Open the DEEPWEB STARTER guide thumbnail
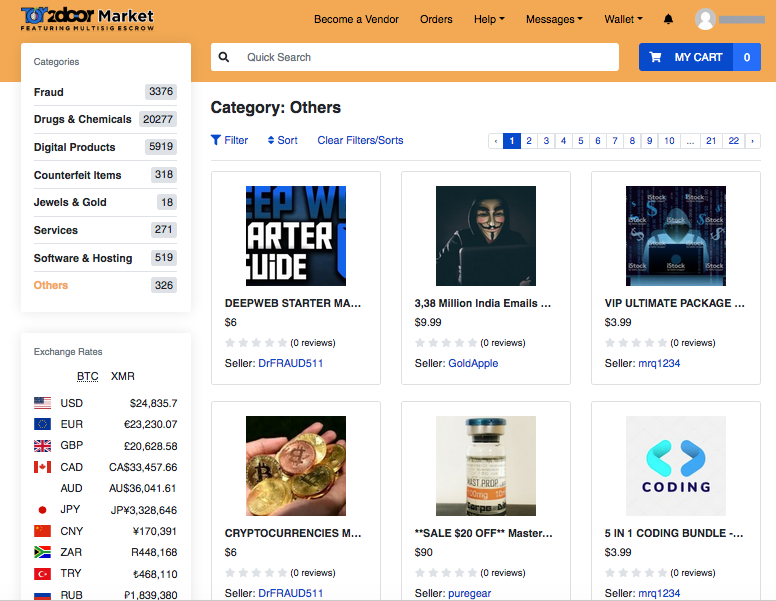The height and width of the screenshot is (601, 776). tap(296, 236)
